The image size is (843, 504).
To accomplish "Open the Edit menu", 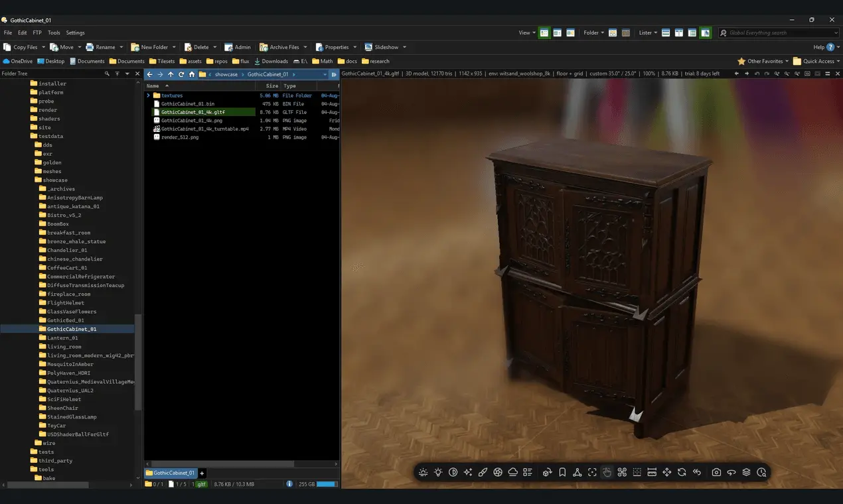I will tap(23, 32).
